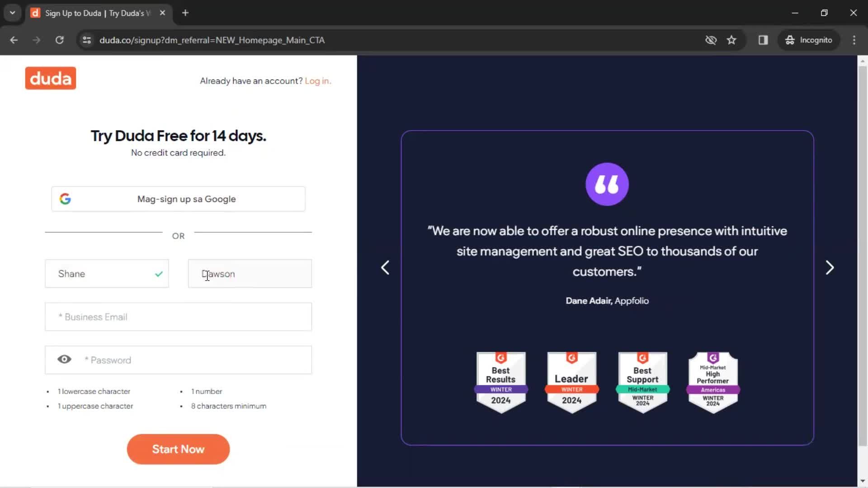Minimize the browser window
Viewport: 868px width, 488px height.
(x=795, y=13)
